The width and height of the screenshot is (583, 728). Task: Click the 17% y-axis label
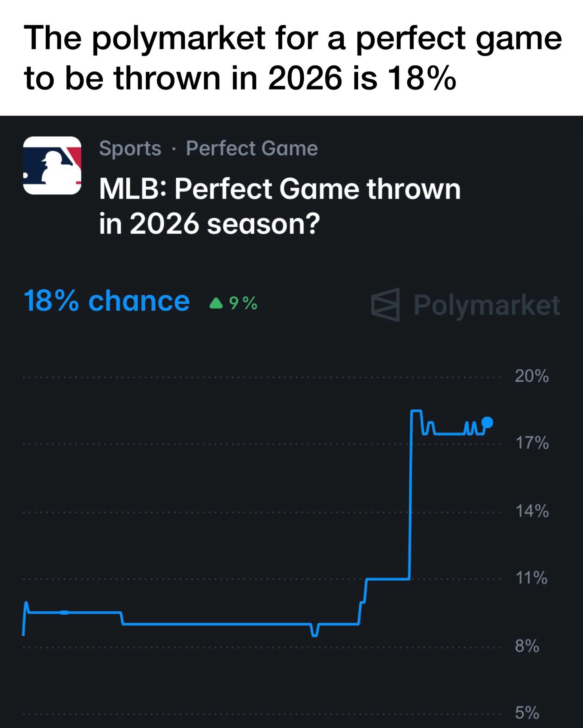coord(532,443)
